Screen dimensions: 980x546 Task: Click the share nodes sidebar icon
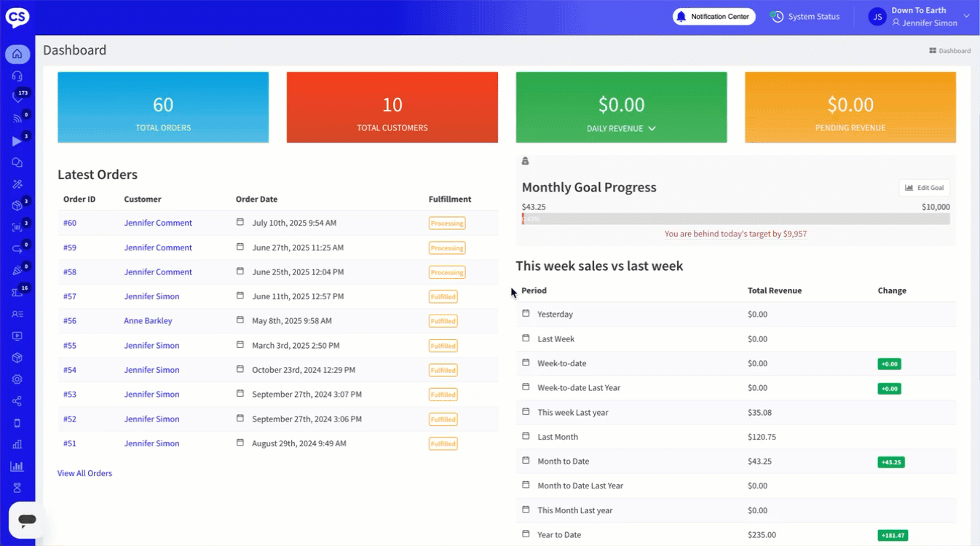click(x=17, y=401)
